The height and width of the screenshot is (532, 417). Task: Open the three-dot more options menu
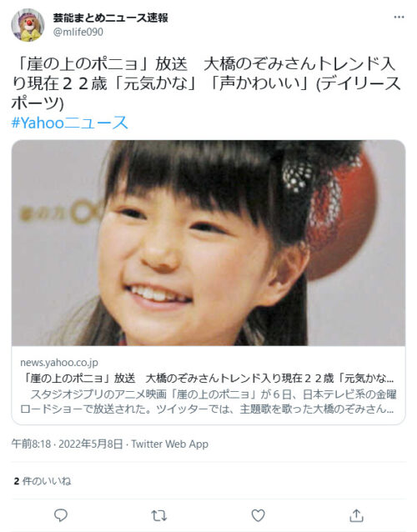coord(399,18)
